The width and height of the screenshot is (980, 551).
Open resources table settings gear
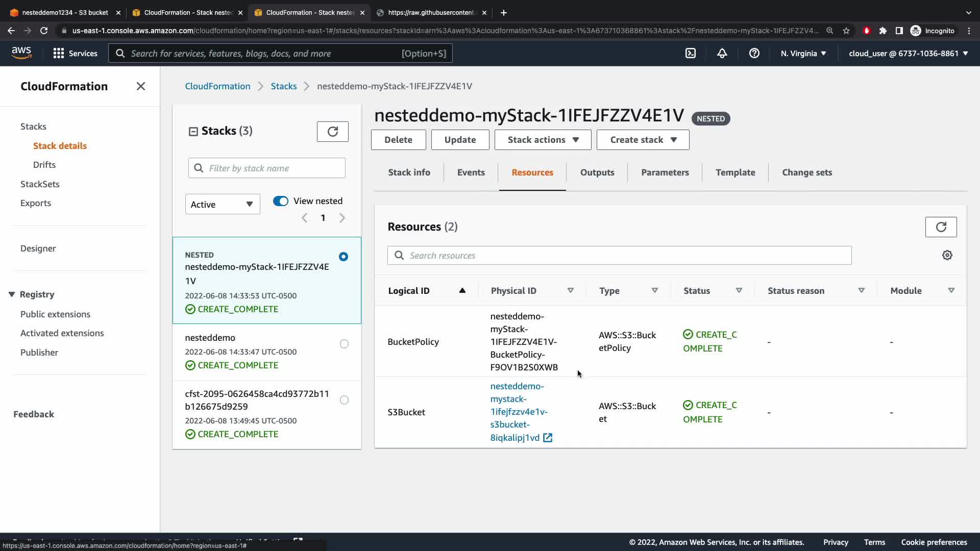click(947, 255)
